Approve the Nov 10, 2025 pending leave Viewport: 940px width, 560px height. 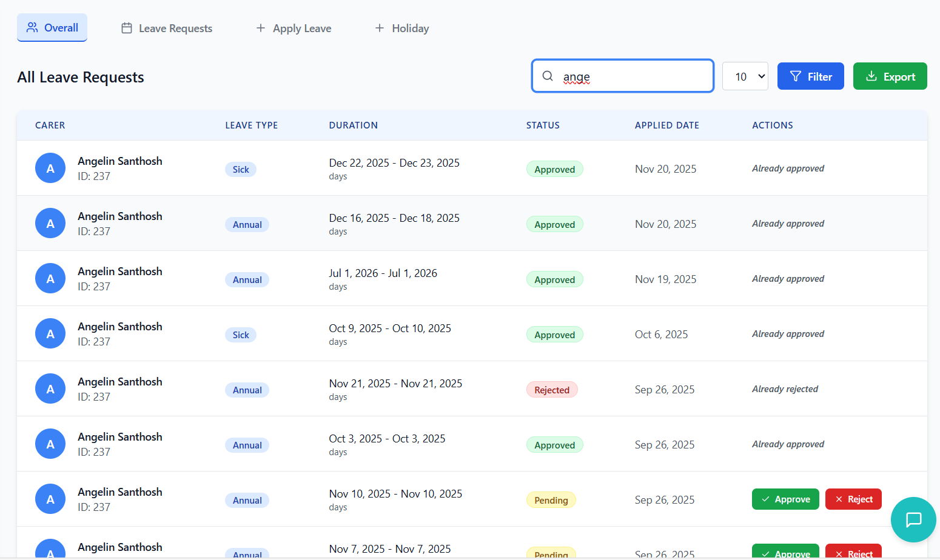pyautogui.click(x=785, y=499)
